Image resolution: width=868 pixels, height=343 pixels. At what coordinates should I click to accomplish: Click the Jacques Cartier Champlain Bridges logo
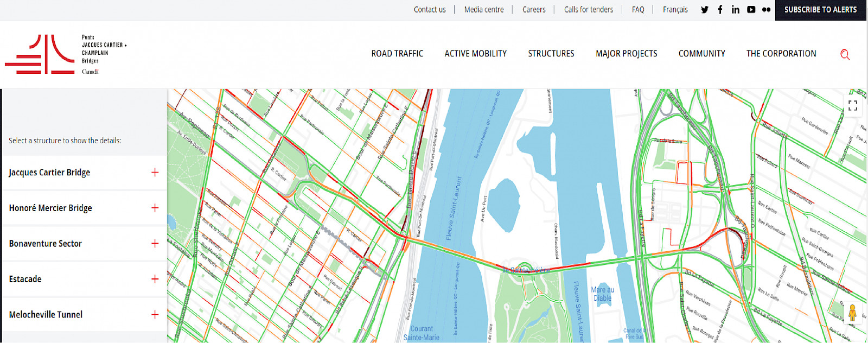click(x=66, y=54)
